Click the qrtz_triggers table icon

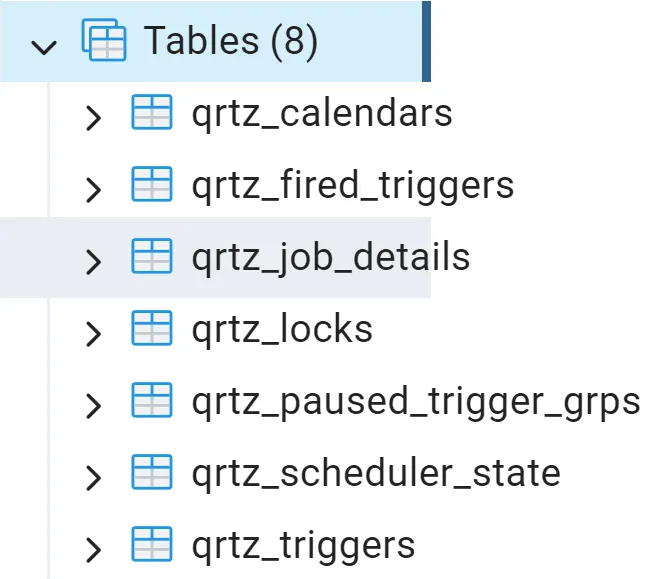point(152,544)
